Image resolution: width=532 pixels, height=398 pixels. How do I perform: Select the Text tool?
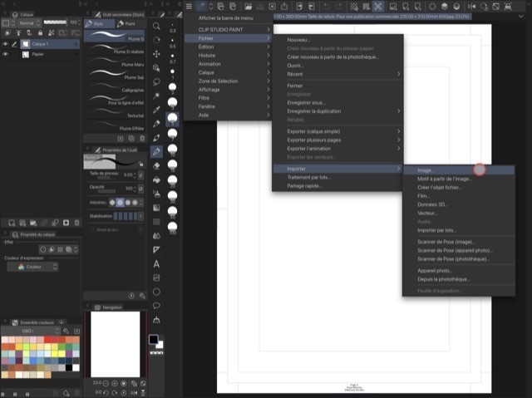tap(156, 263)
